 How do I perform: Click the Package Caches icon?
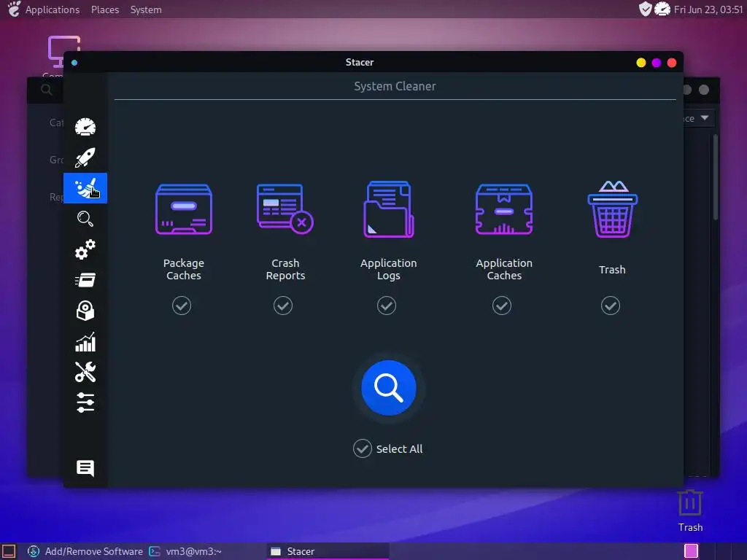tap(184, 209)
